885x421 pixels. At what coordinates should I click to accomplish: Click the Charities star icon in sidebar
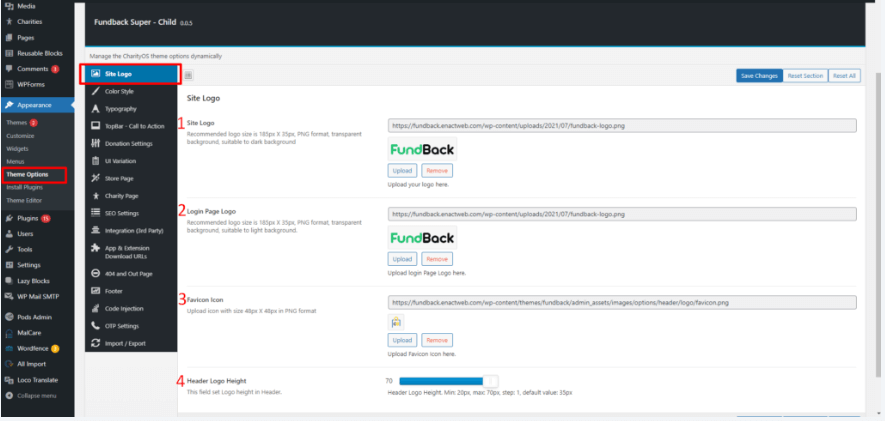click(x=8, y=22)
